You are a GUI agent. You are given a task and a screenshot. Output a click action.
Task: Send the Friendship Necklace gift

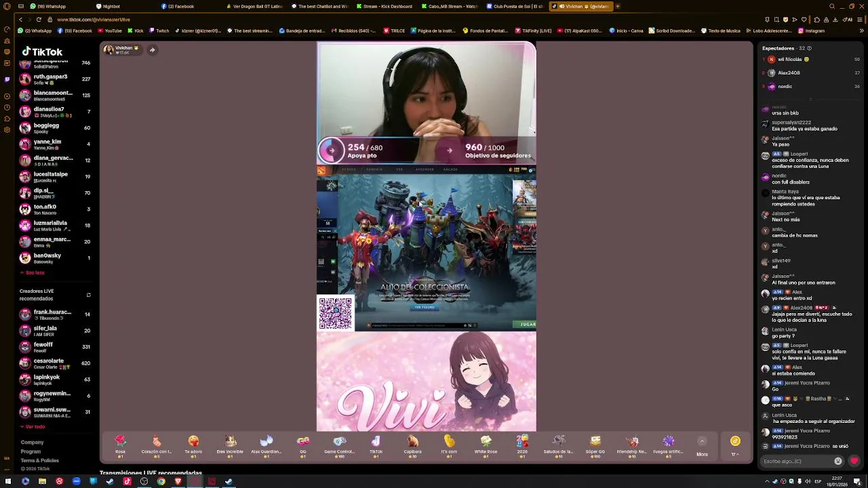tap(632, 446)
